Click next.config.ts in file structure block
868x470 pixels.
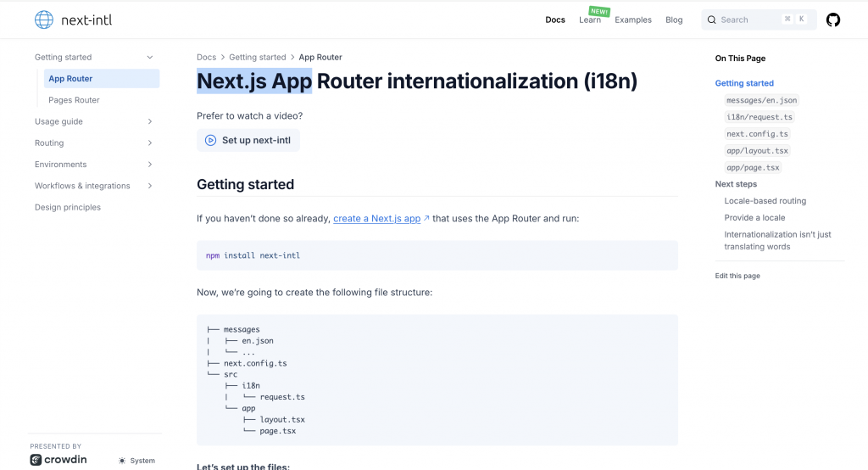(x=255, y=364)
